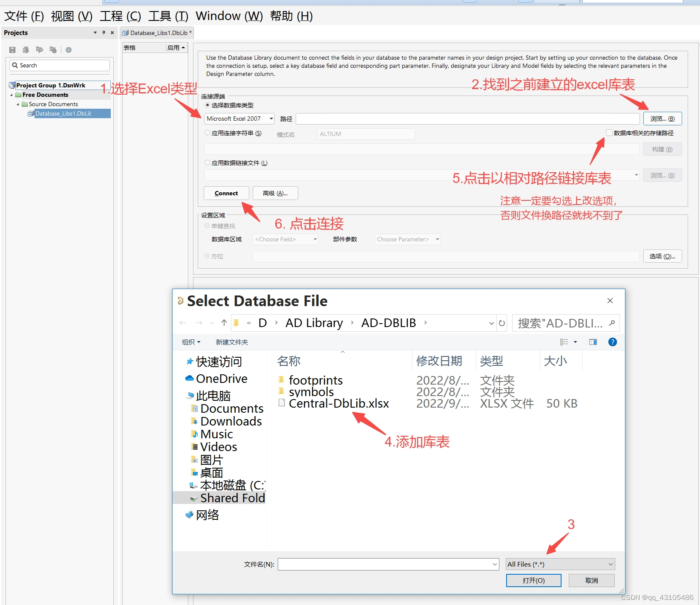Open Downloads folder in navigation pane
The width and height of the screenshot is (700, 605).
231,421
